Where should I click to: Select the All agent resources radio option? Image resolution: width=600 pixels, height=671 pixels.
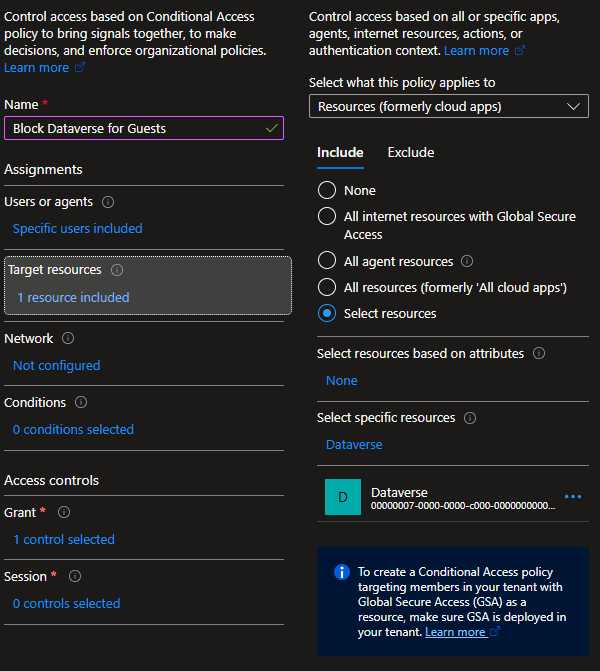pos(327,261)
